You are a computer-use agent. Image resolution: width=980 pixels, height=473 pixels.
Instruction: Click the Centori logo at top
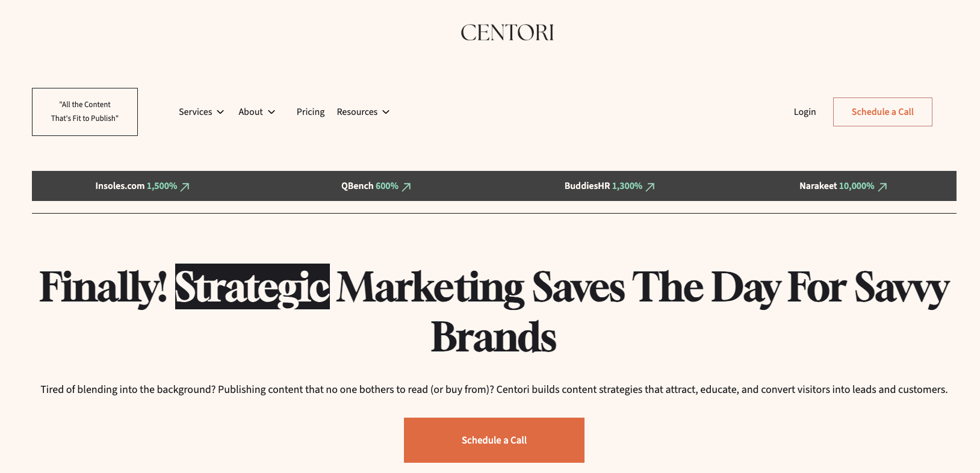tap(507, 32)
